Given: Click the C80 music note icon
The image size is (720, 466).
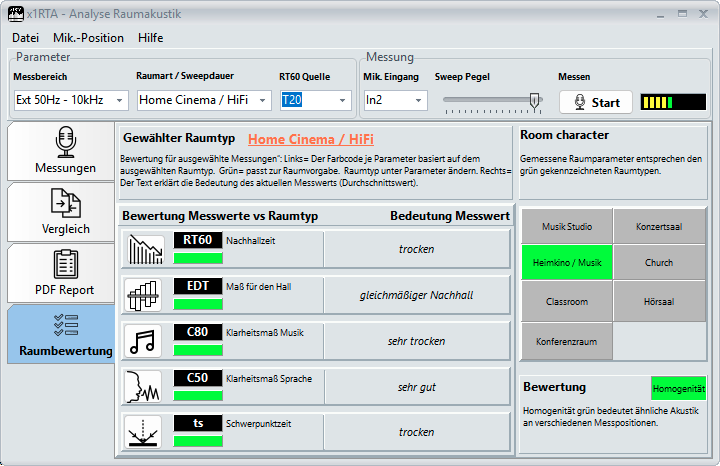Looking at the screenshot, I should pos(145,340).
